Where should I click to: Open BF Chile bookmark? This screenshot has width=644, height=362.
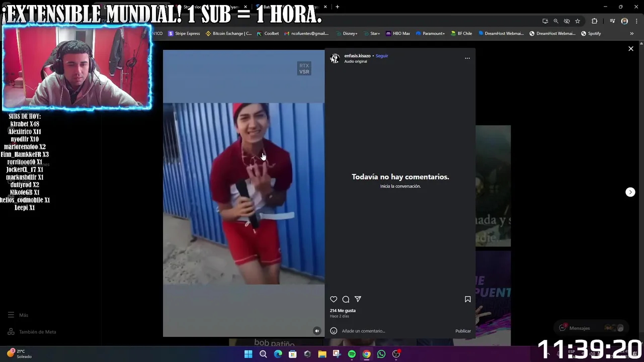pyautogui.click(x=461, y=34)
